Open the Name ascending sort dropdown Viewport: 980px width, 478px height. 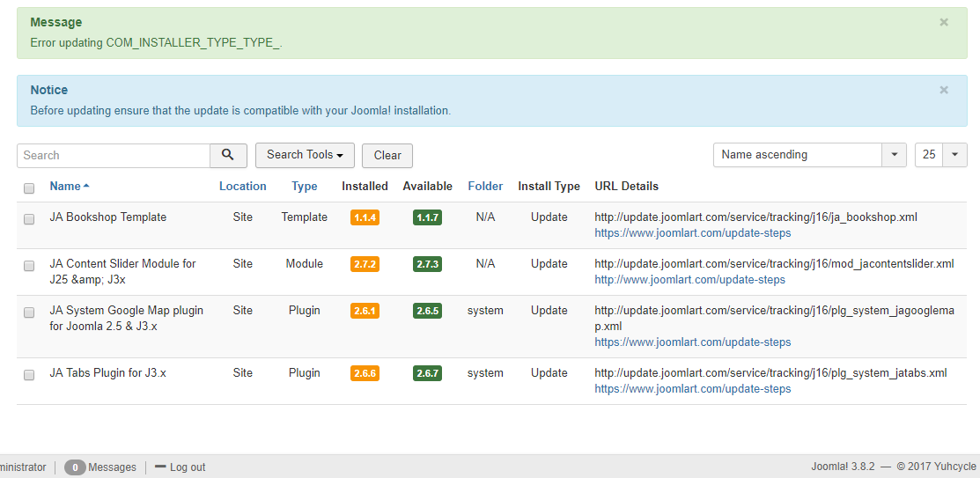point(809,155)
